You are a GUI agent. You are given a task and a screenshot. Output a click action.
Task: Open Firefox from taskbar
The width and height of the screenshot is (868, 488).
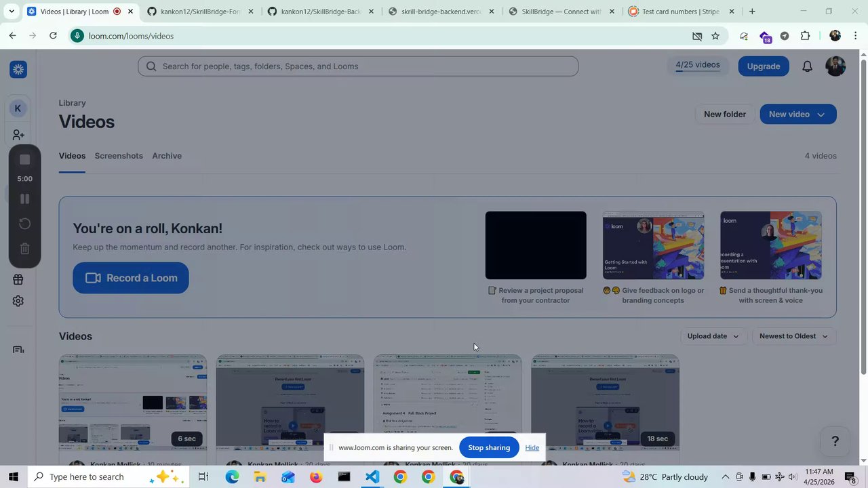(316, 477)
